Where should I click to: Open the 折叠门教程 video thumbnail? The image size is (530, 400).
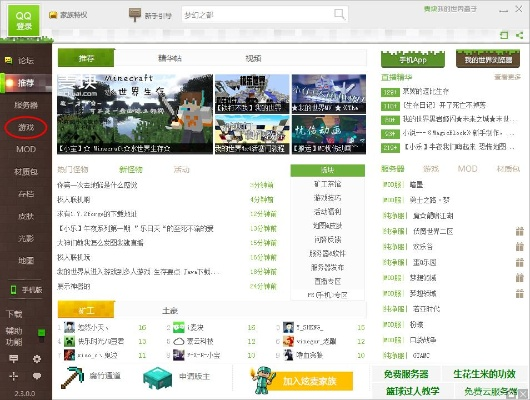click(252, 135)
